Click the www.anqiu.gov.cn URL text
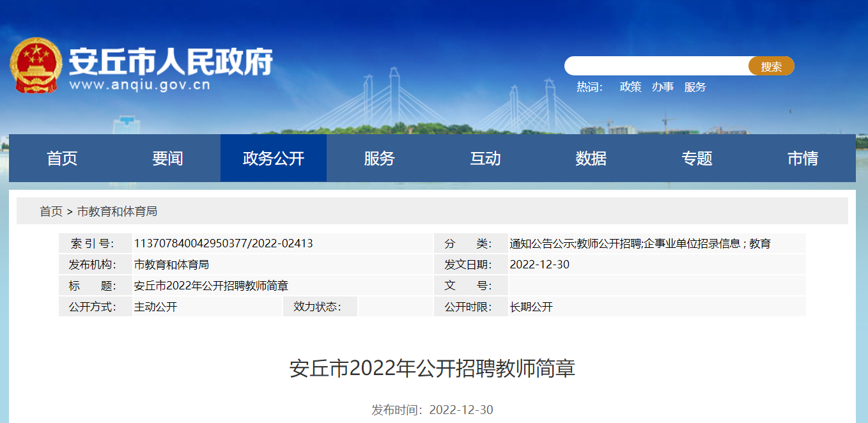868x423 pixels. 139,84
